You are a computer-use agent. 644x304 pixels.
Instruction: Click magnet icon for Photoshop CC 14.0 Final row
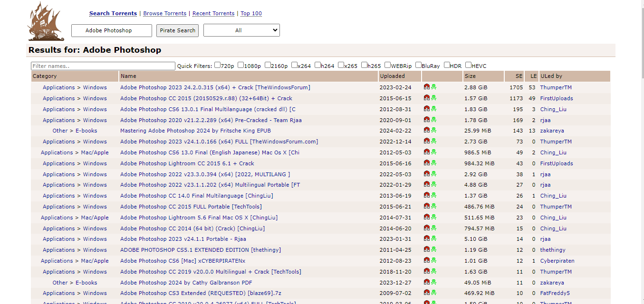click(x=427, y=195)
